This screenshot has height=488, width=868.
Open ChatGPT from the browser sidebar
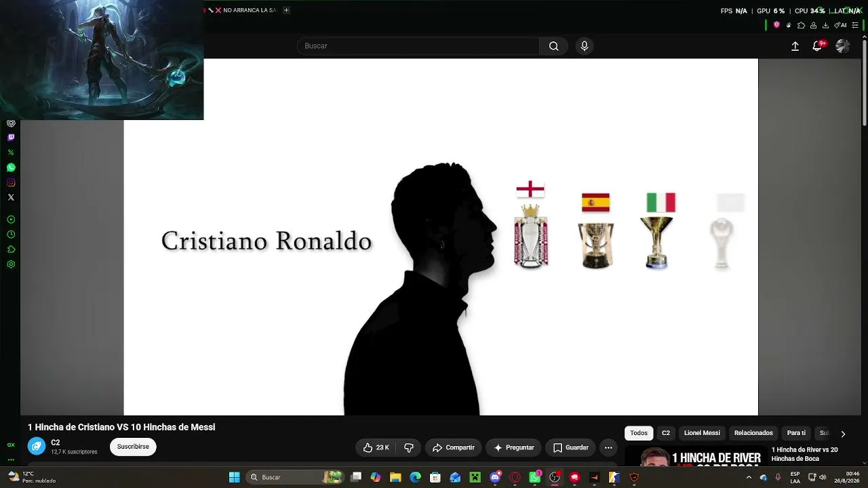(11, 123)
